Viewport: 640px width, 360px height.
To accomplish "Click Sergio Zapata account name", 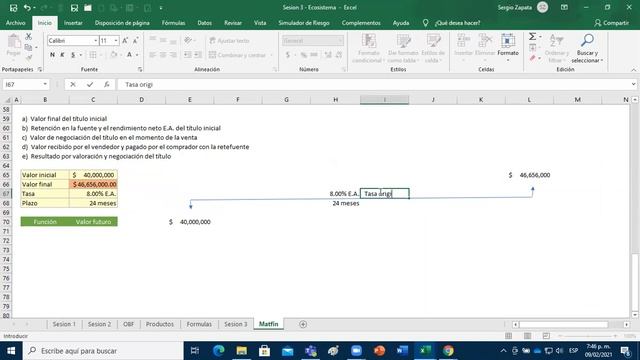I will point(514,7).
